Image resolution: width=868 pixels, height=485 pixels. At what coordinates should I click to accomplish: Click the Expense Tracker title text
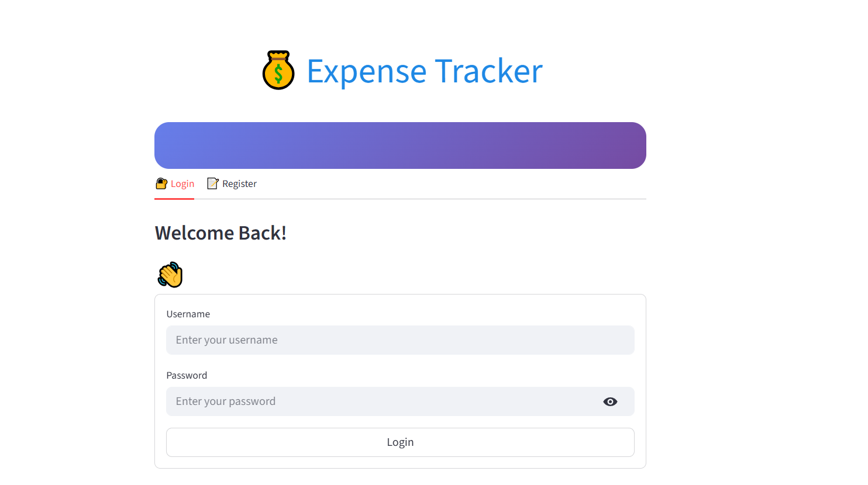click(x=425, y=71)
